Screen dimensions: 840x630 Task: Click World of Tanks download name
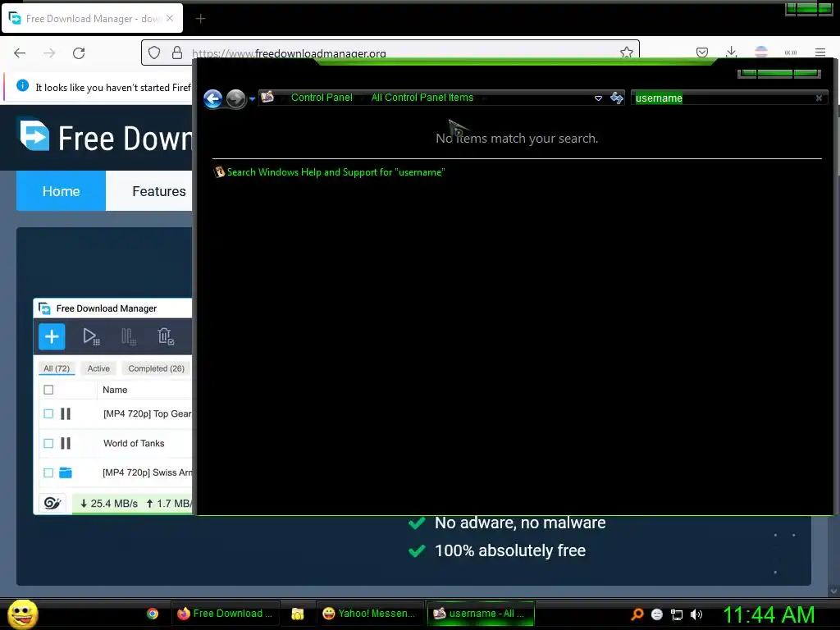click(134, 443)
